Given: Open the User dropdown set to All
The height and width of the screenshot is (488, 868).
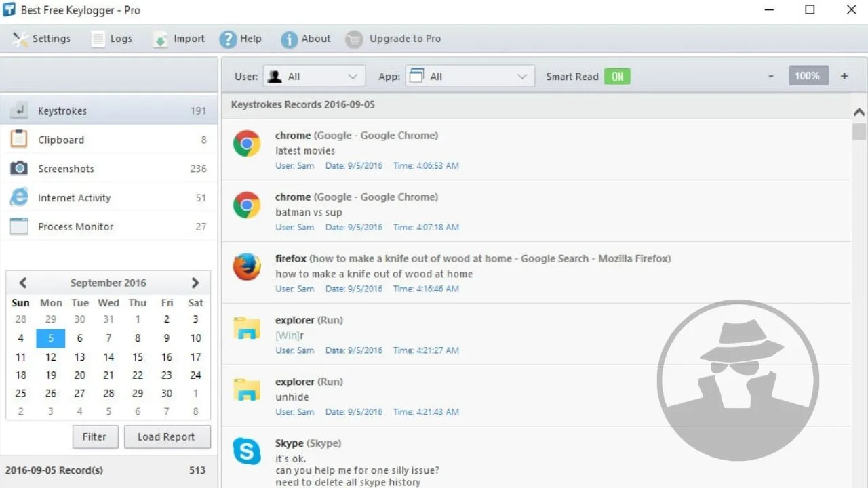Looking at the screenshot, I should (x=315, y=77).
